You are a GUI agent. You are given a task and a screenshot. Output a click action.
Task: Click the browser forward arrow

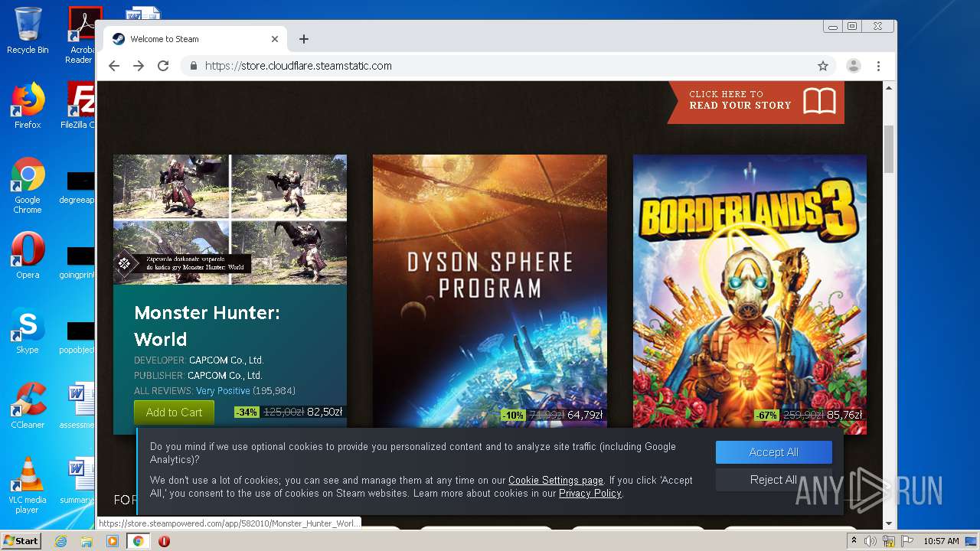pos(139,66)
